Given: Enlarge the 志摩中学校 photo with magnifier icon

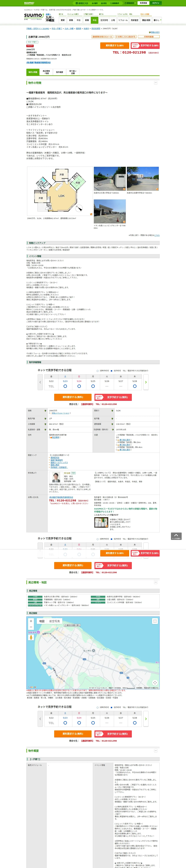Looking at the screenshot, I should click(x=157, y=189).
